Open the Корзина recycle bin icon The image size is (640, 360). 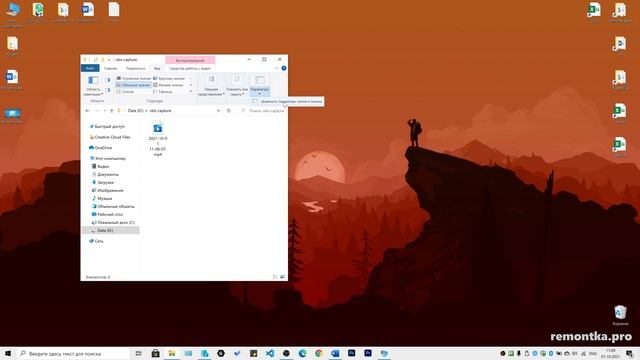click(620, 315)
